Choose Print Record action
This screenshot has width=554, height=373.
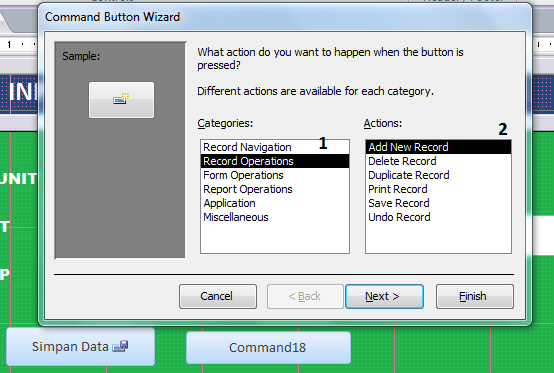coord(438,189)
